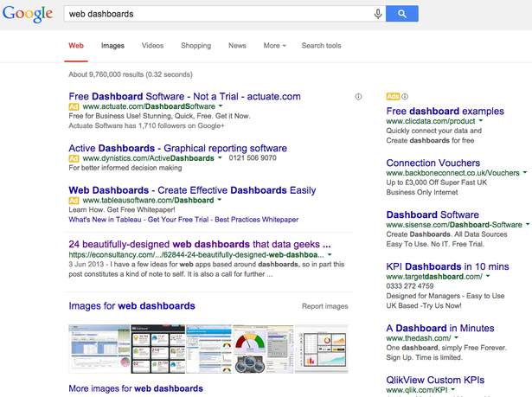532x397 pixels.
Task: Expand dropdown arrow beside targetdashboard.com URL
Action: [x=488, y=276]
